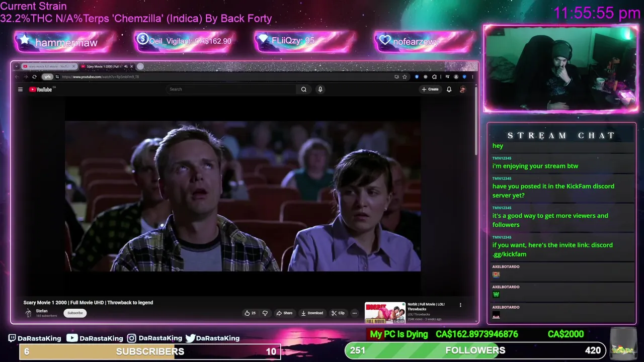Open the YouTube hamburger guide menu
Viewport: 644px width, 362px height.
[20, 89]
